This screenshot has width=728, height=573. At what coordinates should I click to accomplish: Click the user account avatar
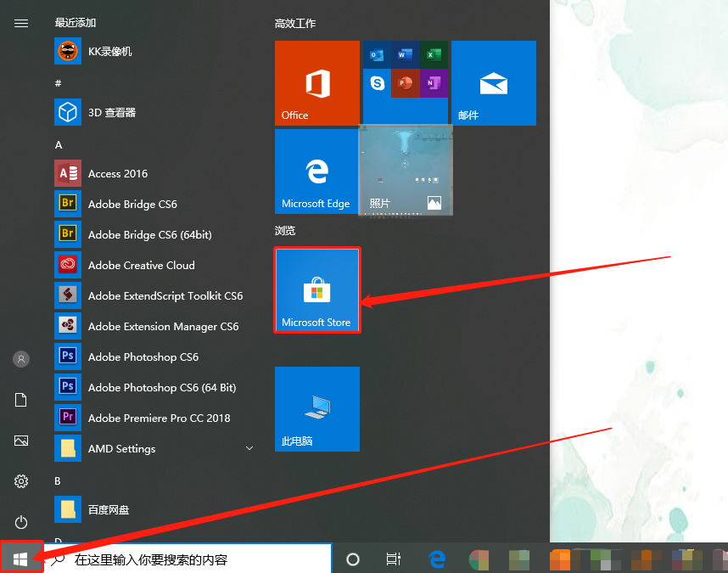[21, 359]
